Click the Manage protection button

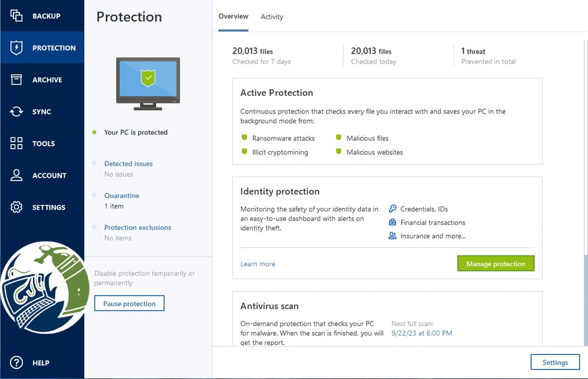(496, 264)
